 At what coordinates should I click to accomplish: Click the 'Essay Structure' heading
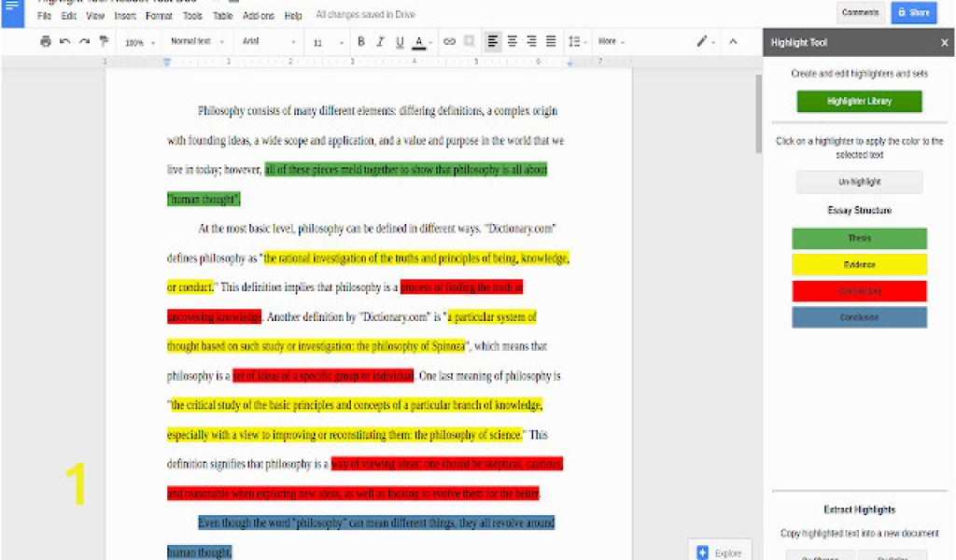click(859, 210)
